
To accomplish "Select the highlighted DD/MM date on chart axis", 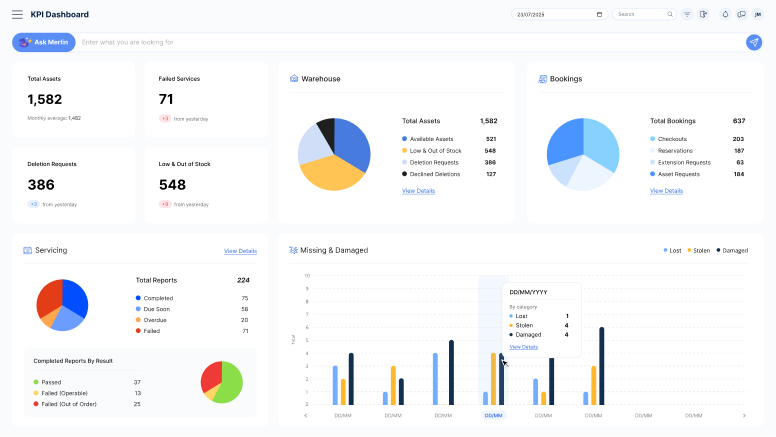I will (x=493, y=415).
